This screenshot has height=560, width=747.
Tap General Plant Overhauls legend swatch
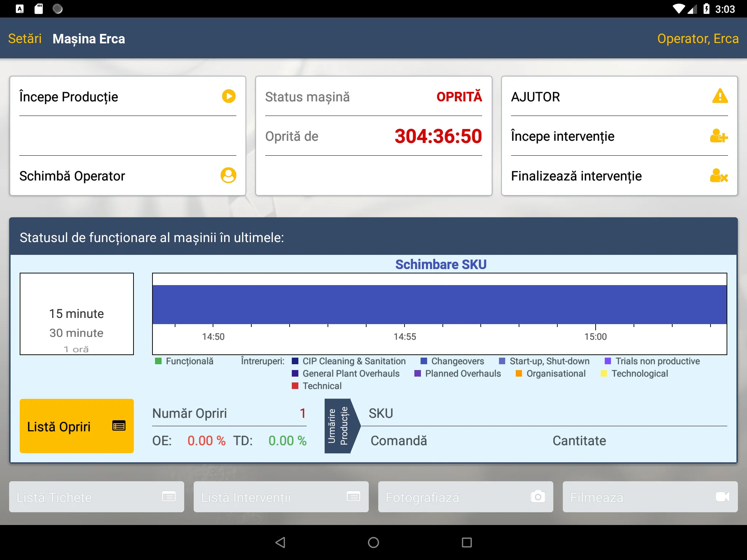pyautogui.click(x=295, y=373)
